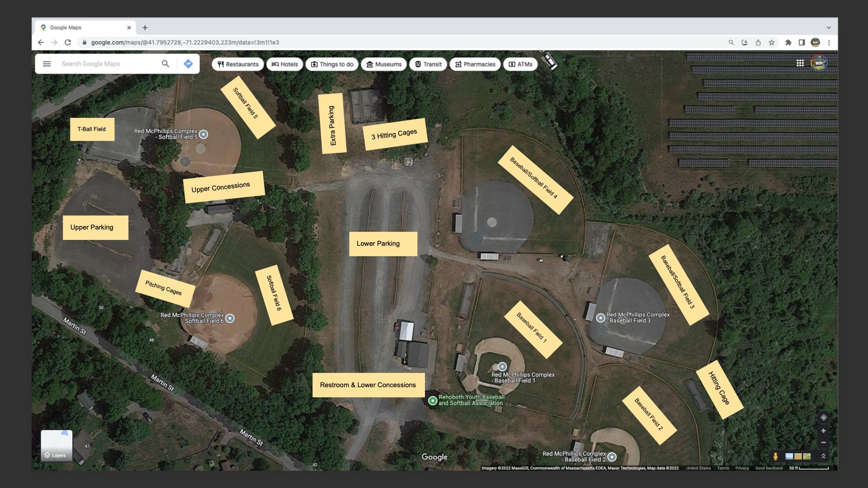Viewport: 868px width, 488px height.
Task: Filter map by Restaurants
Action: coord(238,64)
